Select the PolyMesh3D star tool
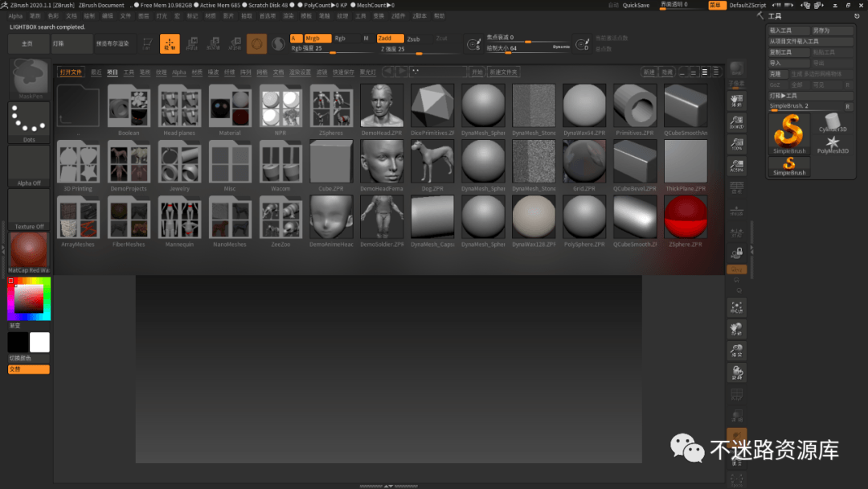 click(832, 145)
